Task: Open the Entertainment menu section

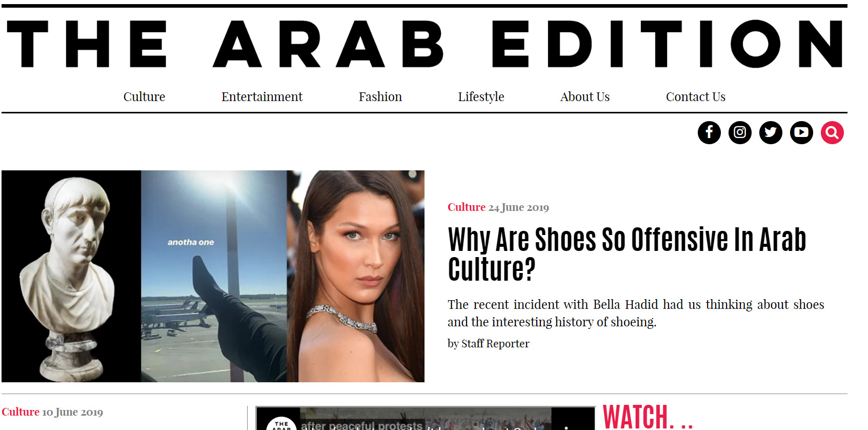Action: [262, 97]
